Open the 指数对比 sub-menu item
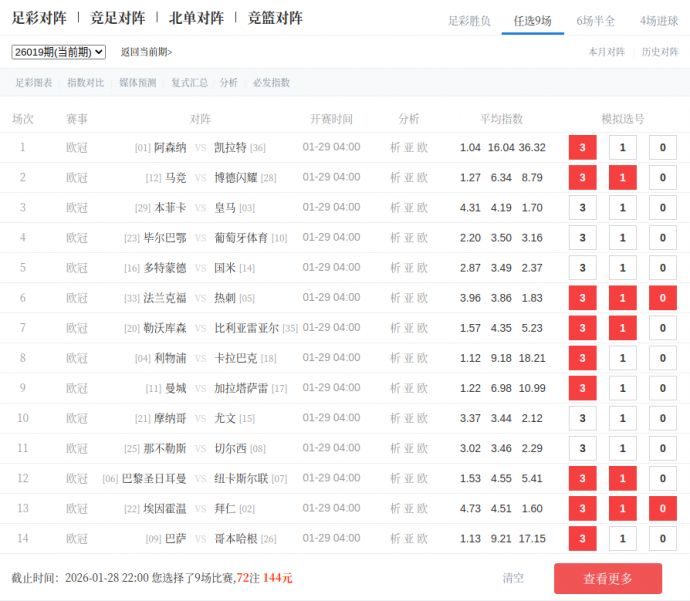Image resolution: width=690 pixels, height=601 pixels. [85, 83]
